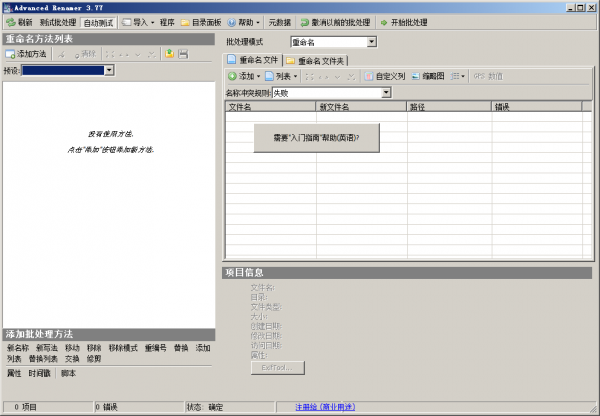Open the green 添加 files dropdown
This screenshot has width=600, height=416.
244,76
